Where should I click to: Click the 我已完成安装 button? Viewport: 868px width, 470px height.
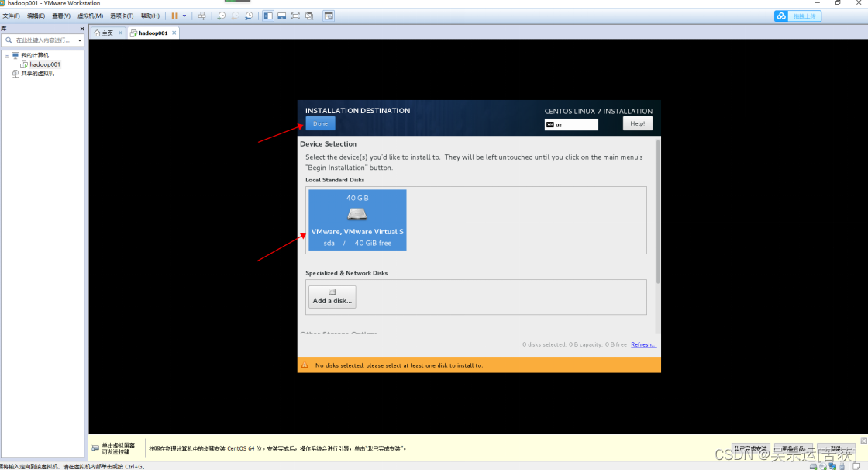(x=751, y=448)
